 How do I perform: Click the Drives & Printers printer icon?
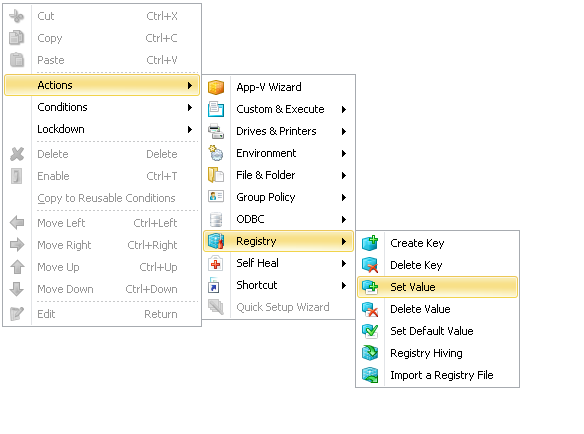[216, 131]
